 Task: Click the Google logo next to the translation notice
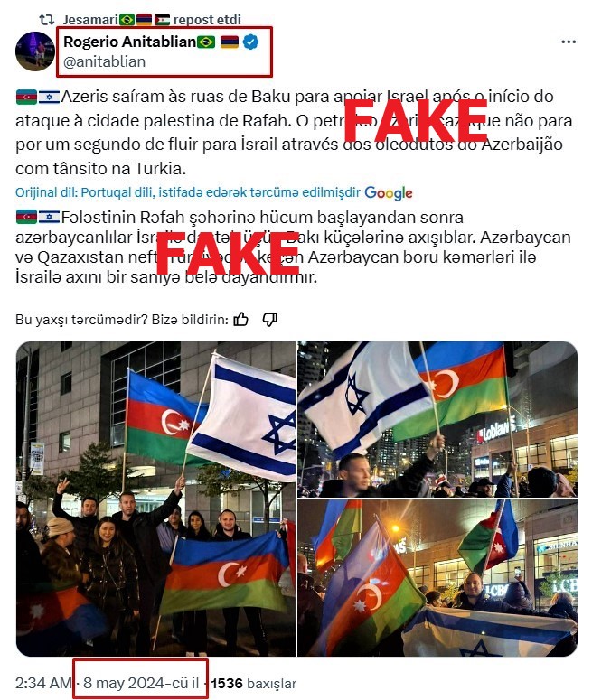pos(389,193)
